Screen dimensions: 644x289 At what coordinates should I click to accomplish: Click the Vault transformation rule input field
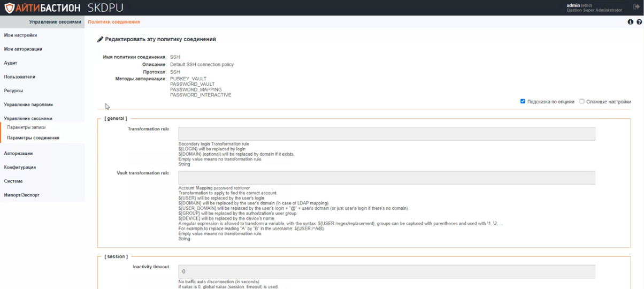pyautogui.click(x=386, y=178)
